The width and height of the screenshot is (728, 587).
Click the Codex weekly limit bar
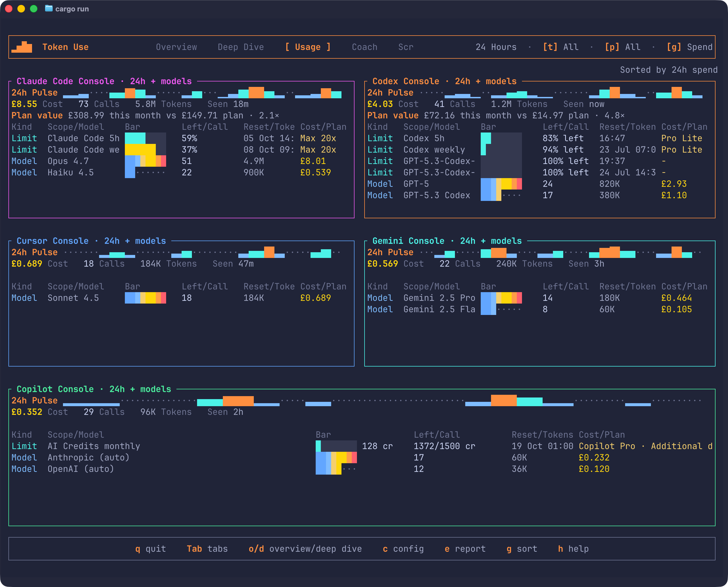click(501, 149)
